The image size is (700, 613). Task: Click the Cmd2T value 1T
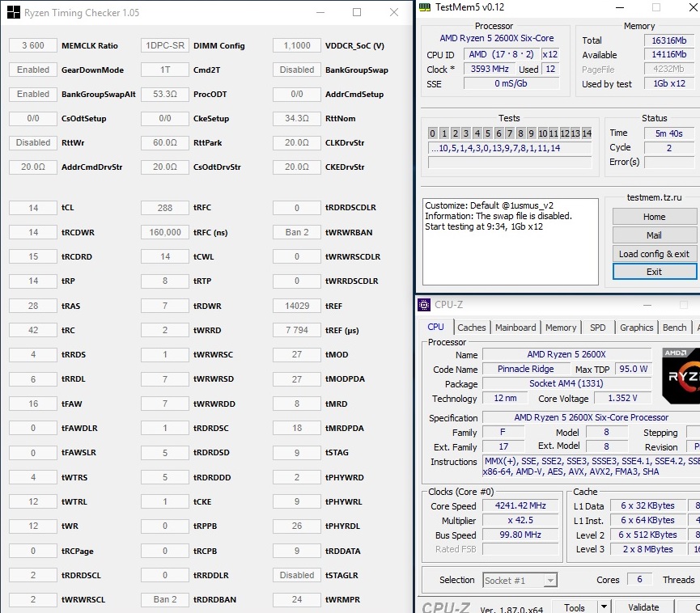pyautogui.click(x=165, y=70)
